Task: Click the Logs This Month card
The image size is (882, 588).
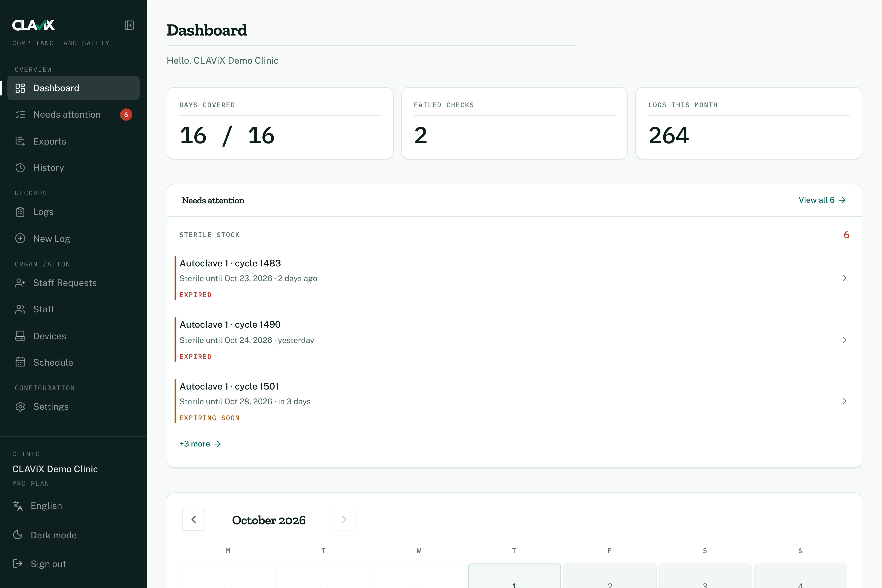Action: pos(748,123)
